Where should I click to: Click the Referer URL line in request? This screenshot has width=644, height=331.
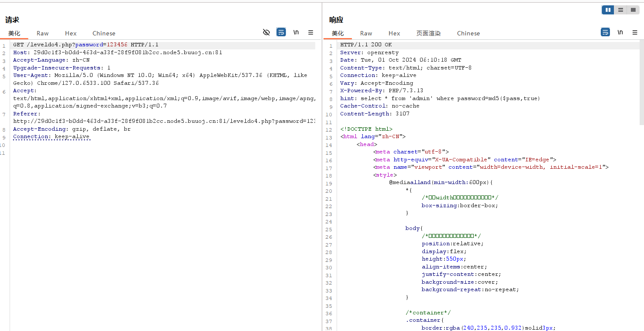click(164, 121)
